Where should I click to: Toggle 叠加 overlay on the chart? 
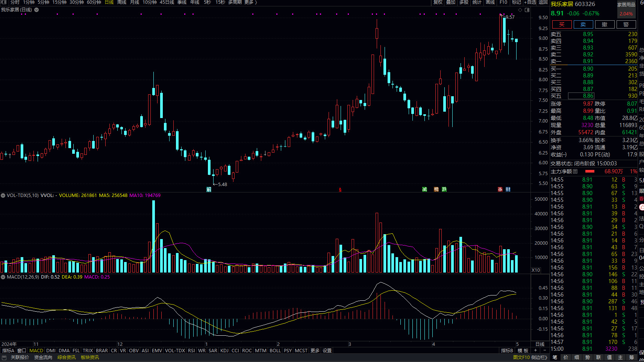click(x=451, y=2)
